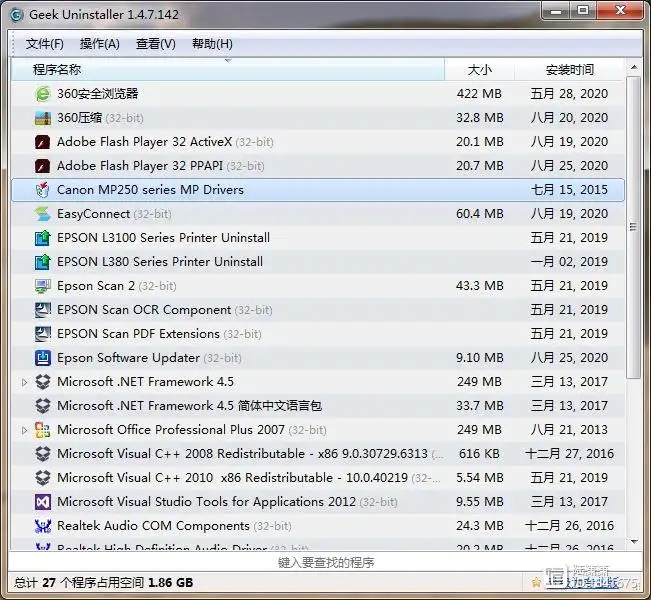Image resolution: width=651 pixels, height=600 pixels.
Task: Click the Canon MP250 series MP Drivers icon
Action: click(42, 190)
